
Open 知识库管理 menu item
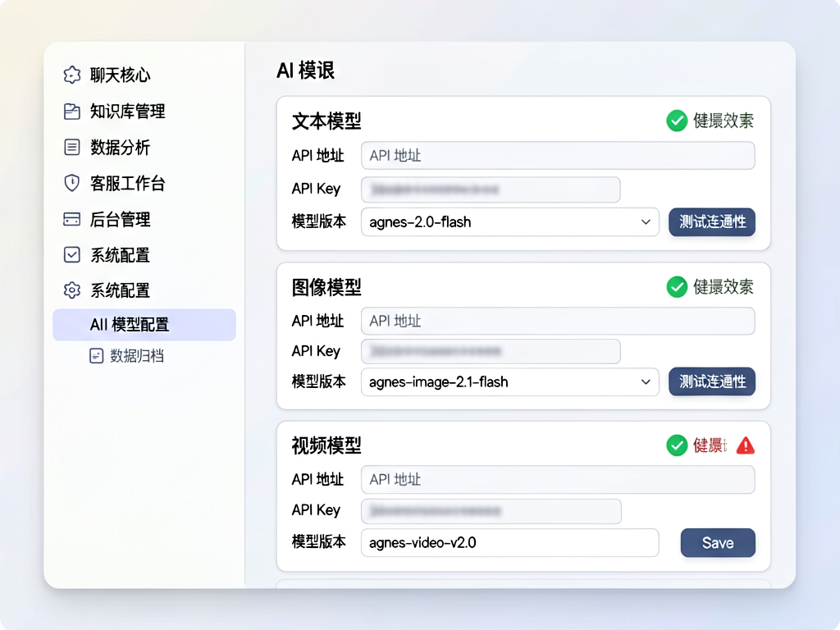coord(127,112)
